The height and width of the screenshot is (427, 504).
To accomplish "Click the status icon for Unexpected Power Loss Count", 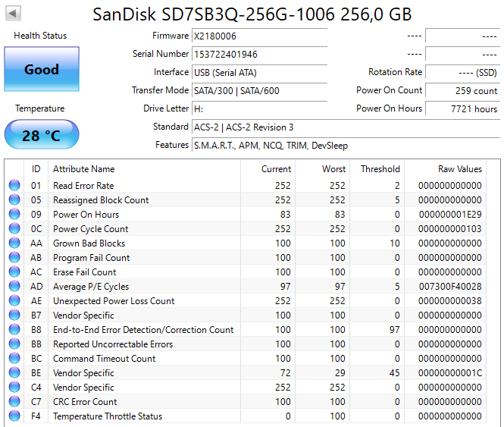I will pos(14,301).
